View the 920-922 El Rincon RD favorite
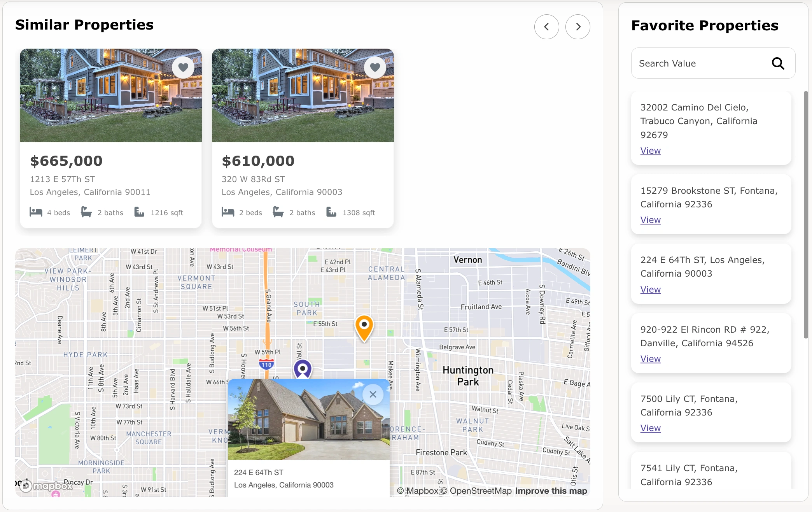 650,359
